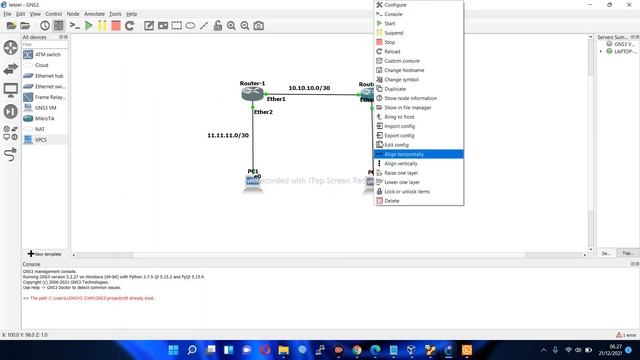Open the Control menu
The width and height of the screenshot is (640, 360).
click(x=53, y=14)
